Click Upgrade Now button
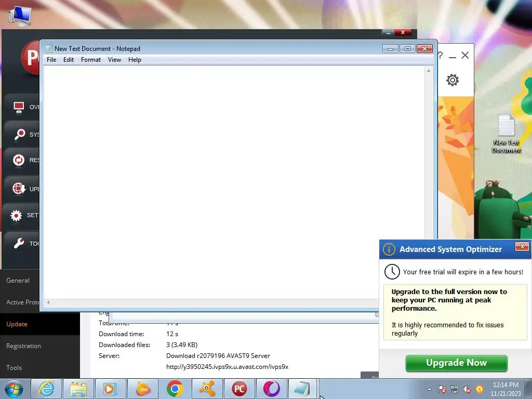Screen dimensions: 532x399 tap(456, 363)
